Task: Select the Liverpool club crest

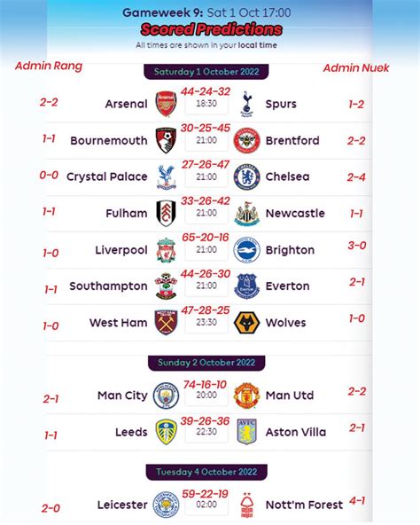Action: point(166,250)
